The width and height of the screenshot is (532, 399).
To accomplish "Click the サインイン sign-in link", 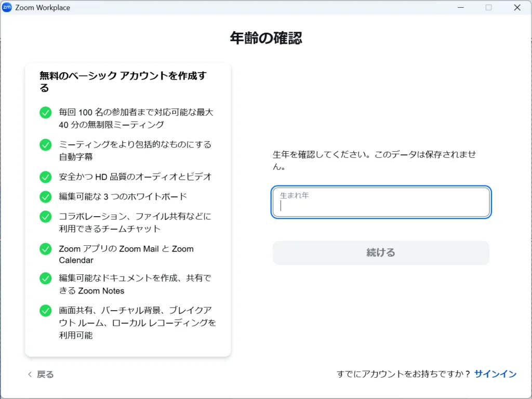I will [x=495, y=374].
